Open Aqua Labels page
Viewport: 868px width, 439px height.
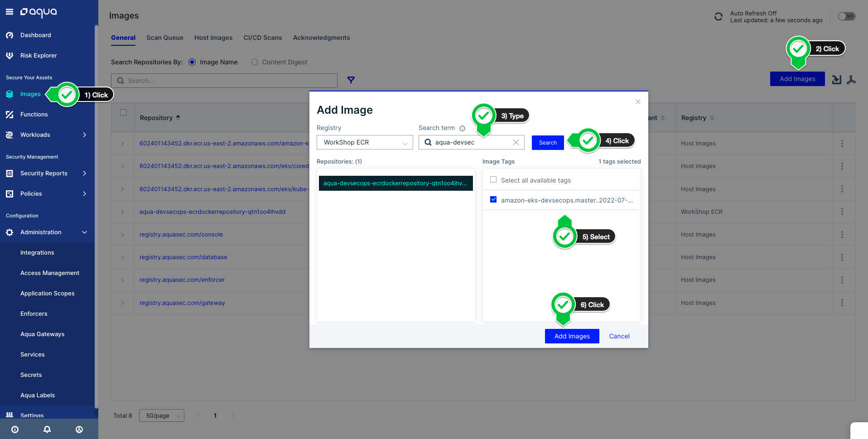tap(38, 395)
